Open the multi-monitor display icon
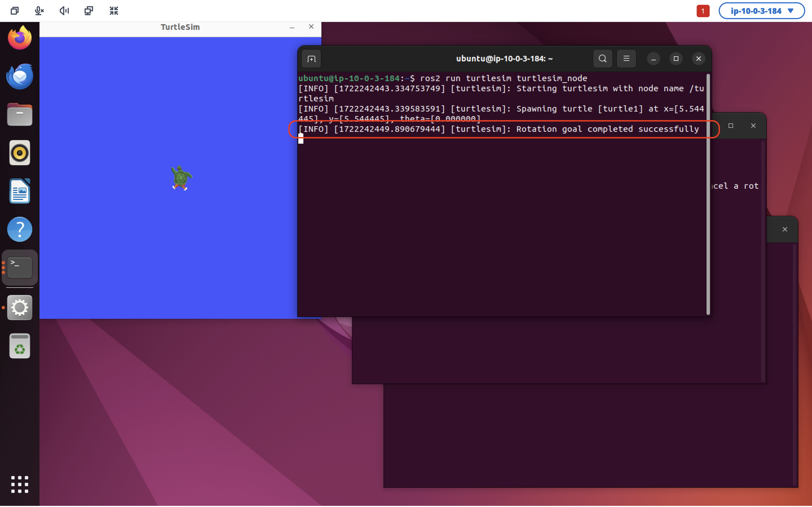 [x=89, y=11]
